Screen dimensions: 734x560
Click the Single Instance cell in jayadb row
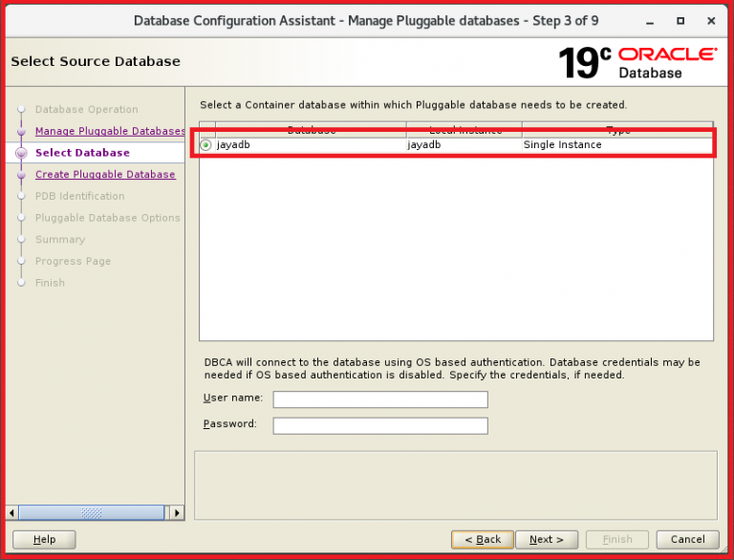(x=562, y=145)
